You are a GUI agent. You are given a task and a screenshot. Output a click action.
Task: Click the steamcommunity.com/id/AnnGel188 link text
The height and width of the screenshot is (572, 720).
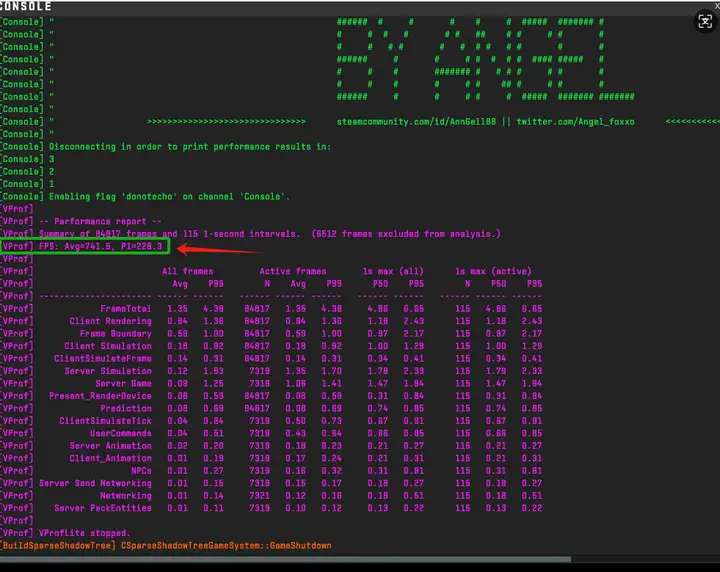(416, 122)
